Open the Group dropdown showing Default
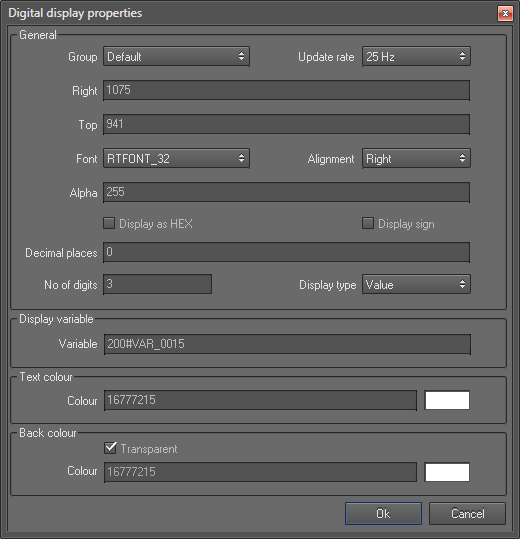The width and height of the screenshot is (520, 539). click(x=176, y=56)
